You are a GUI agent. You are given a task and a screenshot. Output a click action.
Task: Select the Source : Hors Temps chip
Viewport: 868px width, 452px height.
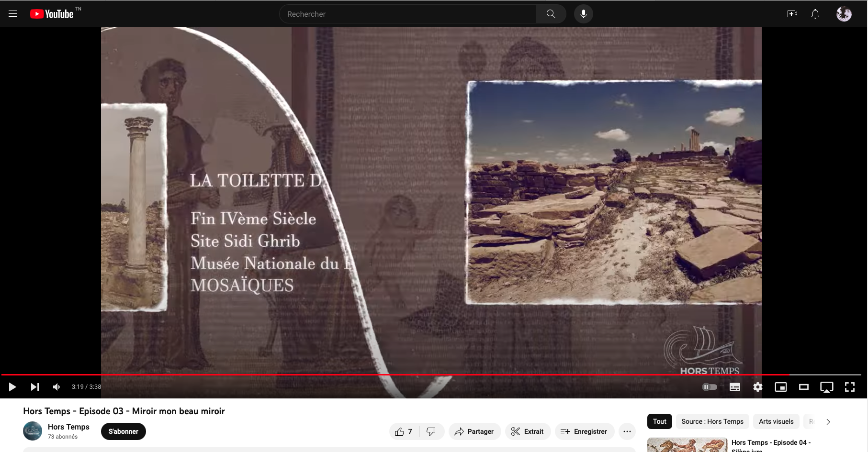[x=712, y=421]
